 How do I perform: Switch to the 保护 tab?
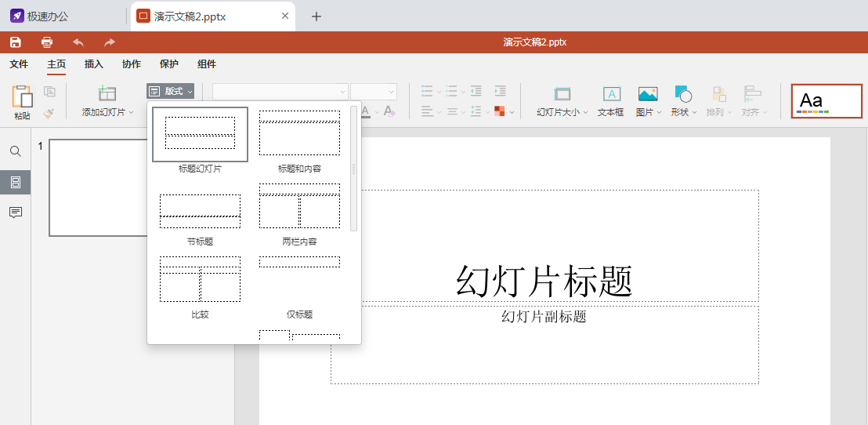click(x=169, y=64)
